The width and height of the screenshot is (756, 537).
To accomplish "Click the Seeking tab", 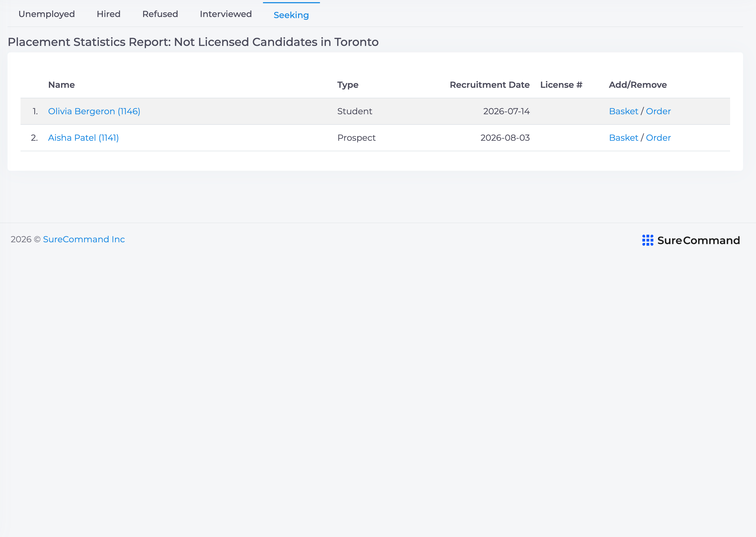I will (291, 15).
